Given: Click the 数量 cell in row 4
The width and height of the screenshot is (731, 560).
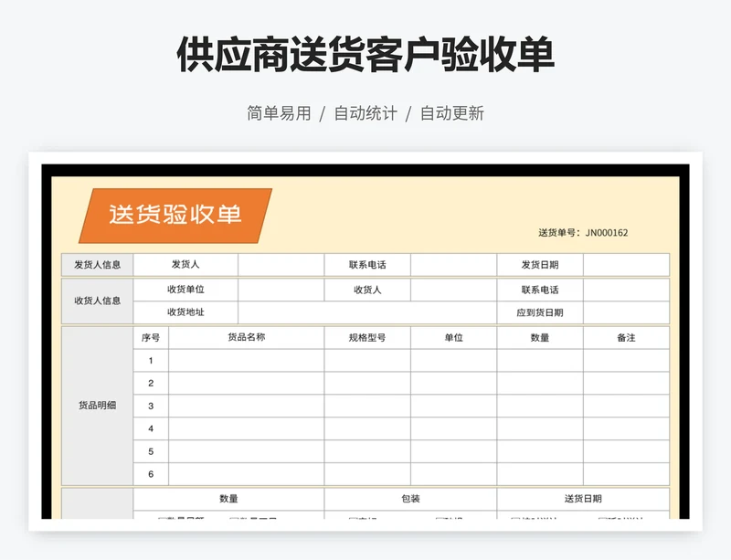Looking at the screenshot, I should pos(540,428).
